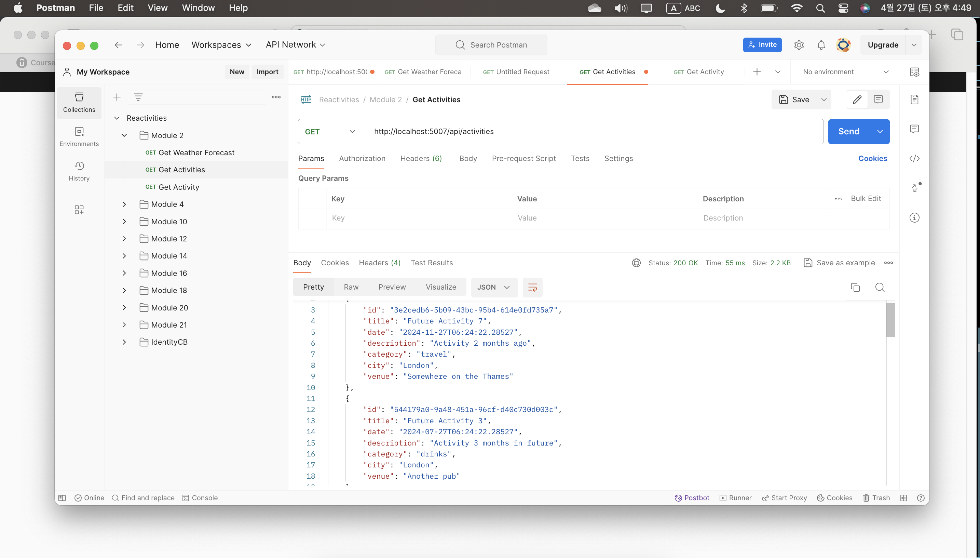Click the Send button
The image size is (980, 558).
pyautogui.click(x=849, y=131)
